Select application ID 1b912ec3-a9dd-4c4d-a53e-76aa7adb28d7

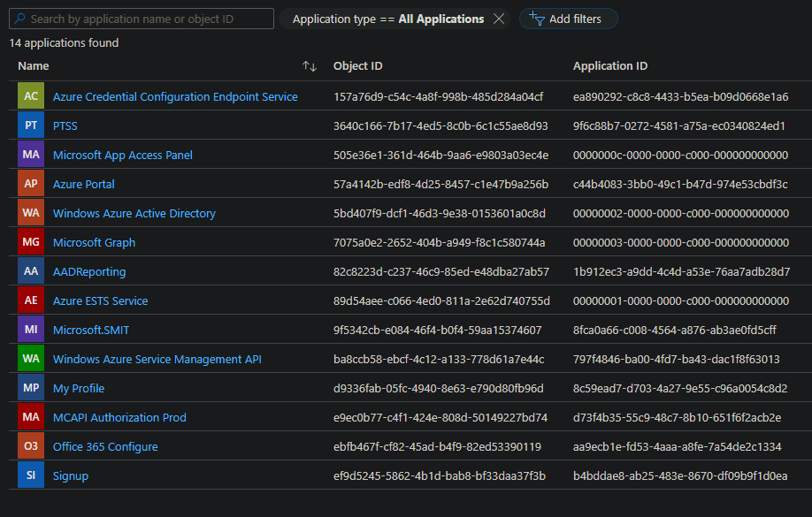coord(681,271)
